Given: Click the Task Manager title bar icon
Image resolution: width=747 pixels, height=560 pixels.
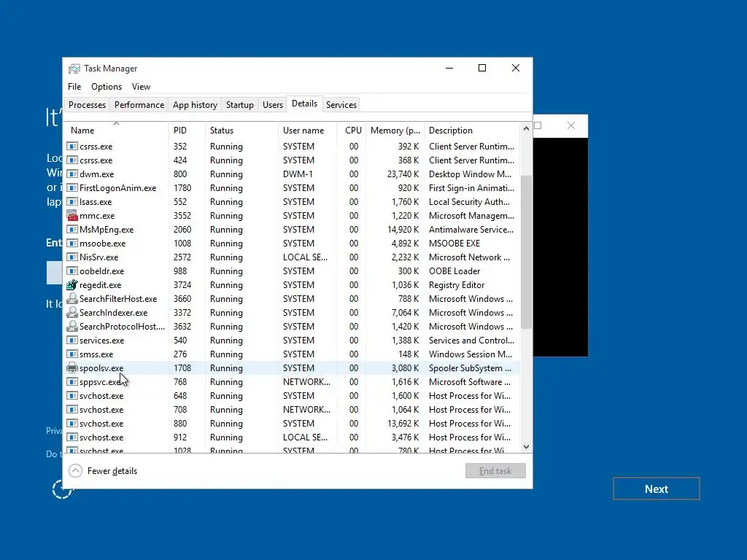Looking at the screenshot, I should (74, 69).
